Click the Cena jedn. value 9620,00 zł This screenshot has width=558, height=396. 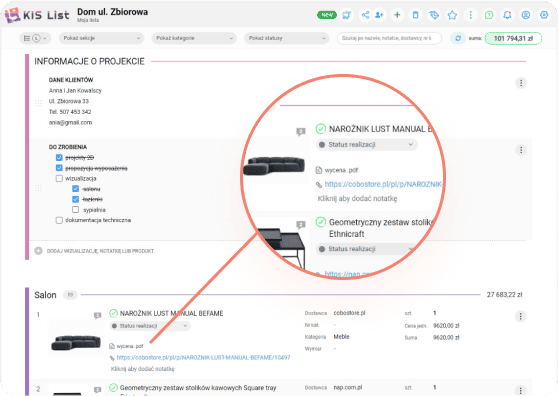pos(446,326)
